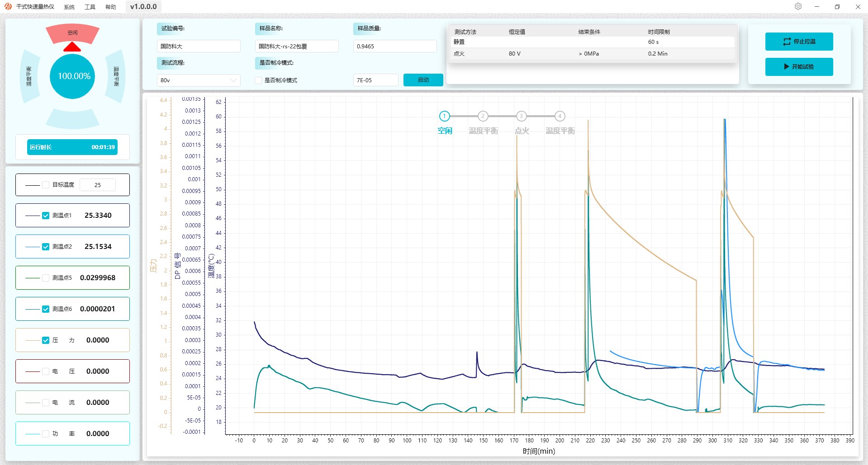Image resolution: width=868 pixels, height=465 pixels.
Task: Click the 开始试验 button
Action: click(799, 67)
